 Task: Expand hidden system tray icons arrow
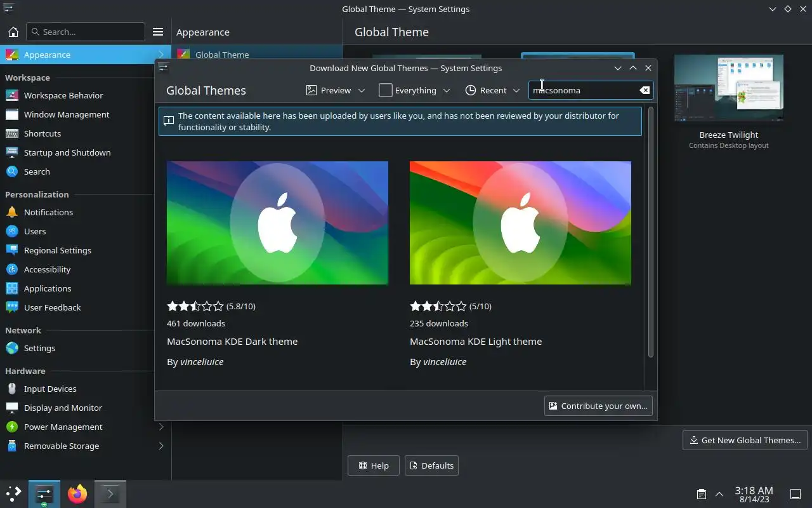719,494
